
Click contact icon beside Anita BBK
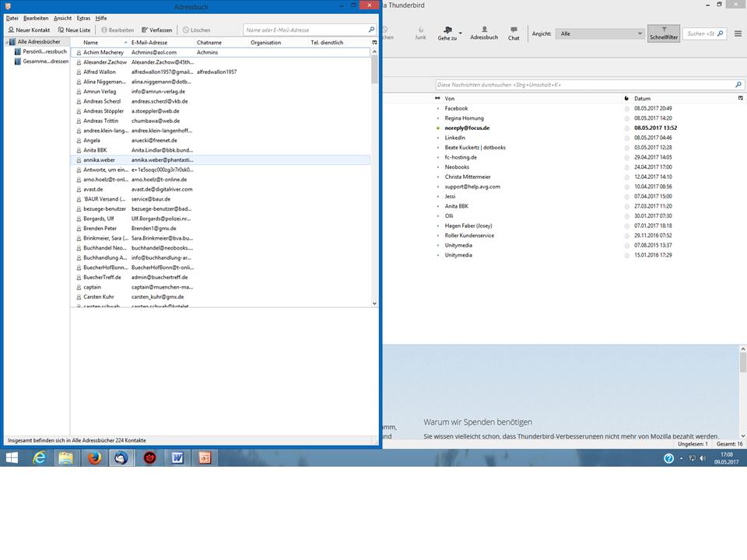tap(79, 150)
